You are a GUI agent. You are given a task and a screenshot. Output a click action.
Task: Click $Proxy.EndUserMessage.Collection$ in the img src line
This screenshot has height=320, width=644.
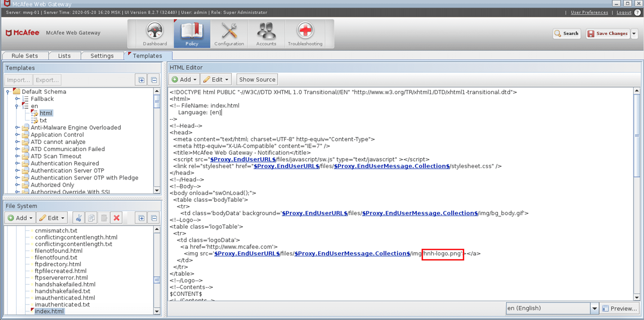pos(352,253)
